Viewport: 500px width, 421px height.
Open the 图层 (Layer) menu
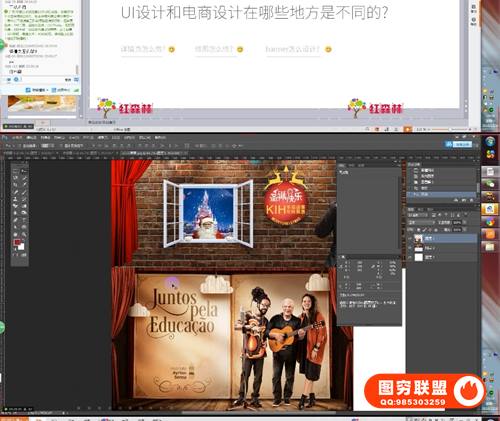click(x=59, y=138)
